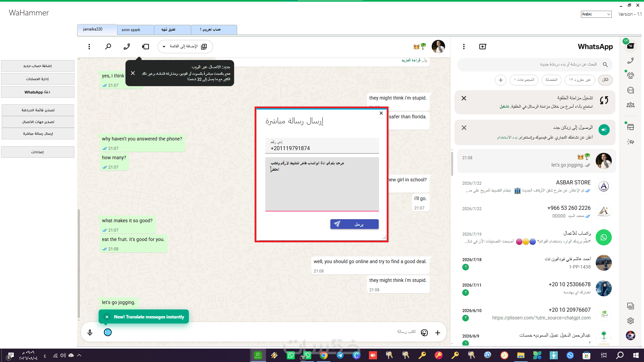Start a new chat in WhatsApp
This screenshot has width=644, height=362.
click(x=483, y=47)
